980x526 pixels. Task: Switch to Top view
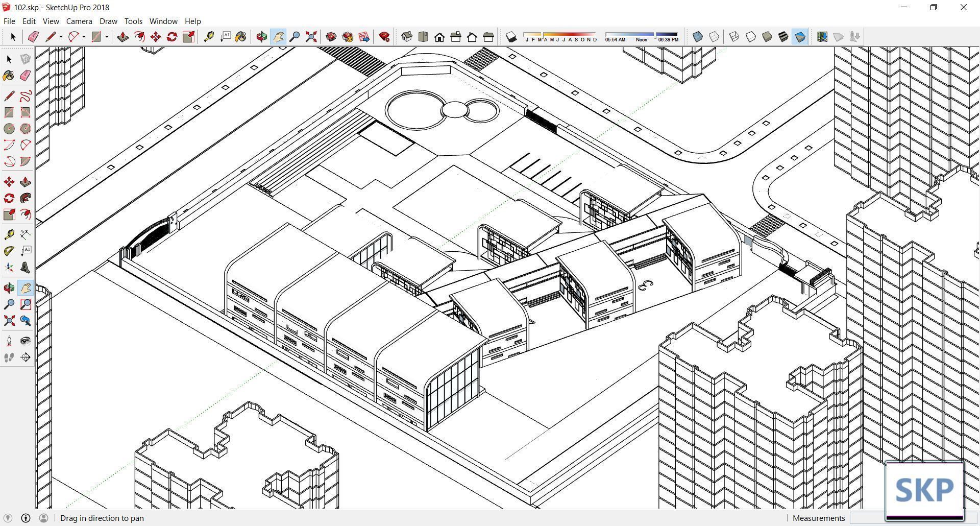pos(423,37)
